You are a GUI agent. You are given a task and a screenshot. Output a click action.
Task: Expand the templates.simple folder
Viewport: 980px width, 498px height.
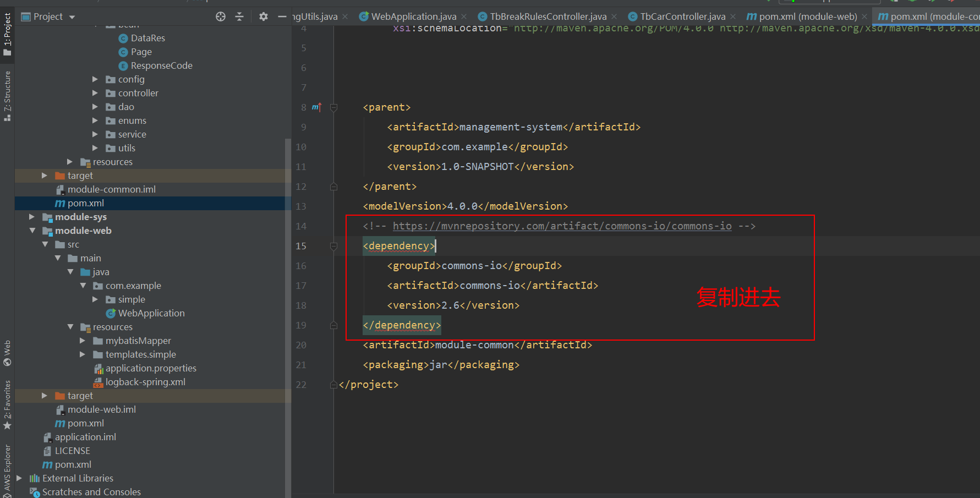point(83,354)
